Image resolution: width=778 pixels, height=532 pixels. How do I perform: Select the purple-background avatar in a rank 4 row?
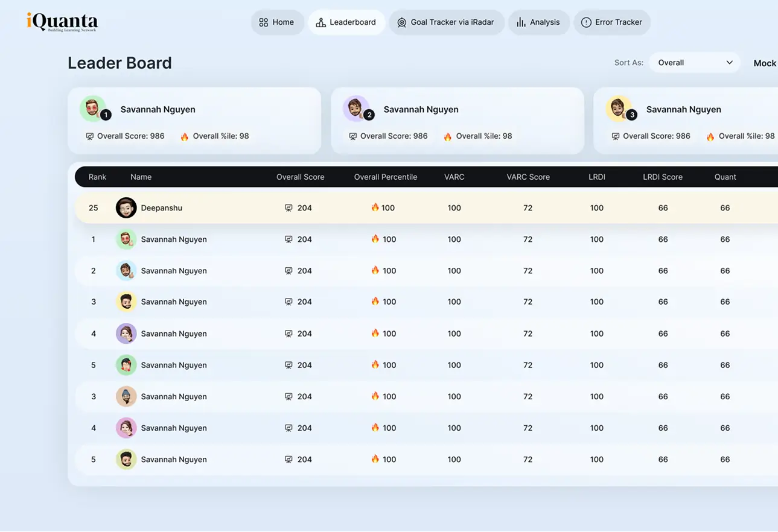coord(126,334)
